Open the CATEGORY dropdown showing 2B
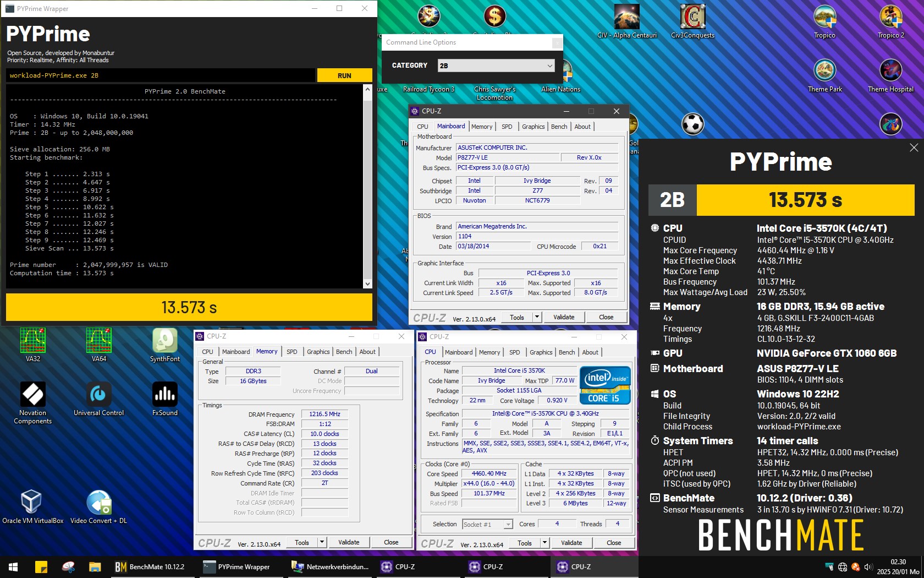The width and height of the screenshot is (924, 578). pyautogui.click(x=496, y=66)
